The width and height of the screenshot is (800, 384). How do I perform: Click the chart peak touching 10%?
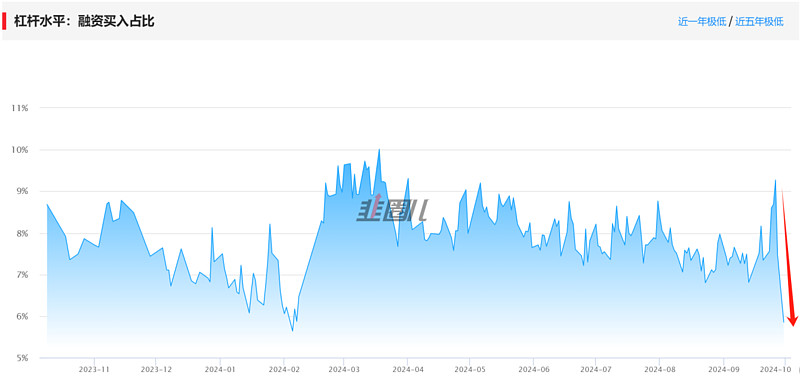coord(379,150)
